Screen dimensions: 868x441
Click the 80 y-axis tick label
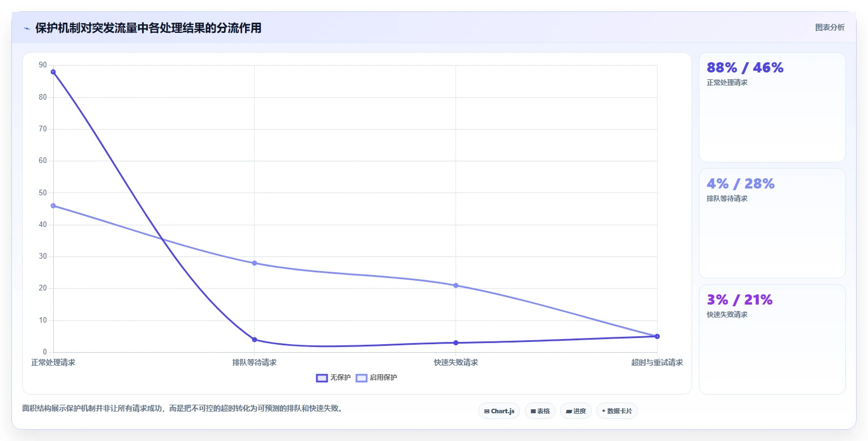[43, 97]
